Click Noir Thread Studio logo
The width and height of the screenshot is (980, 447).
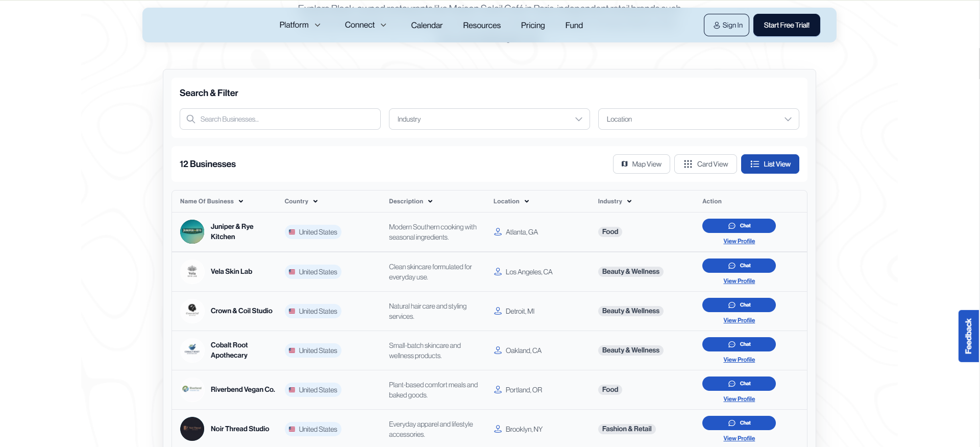(x=192, y=429)
